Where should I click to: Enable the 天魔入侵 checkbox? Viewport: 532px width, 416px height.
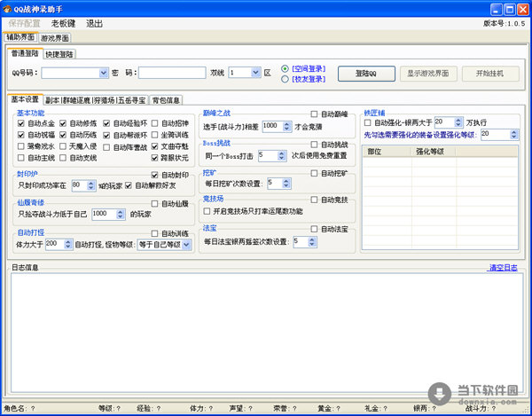(x=63, y=146)
